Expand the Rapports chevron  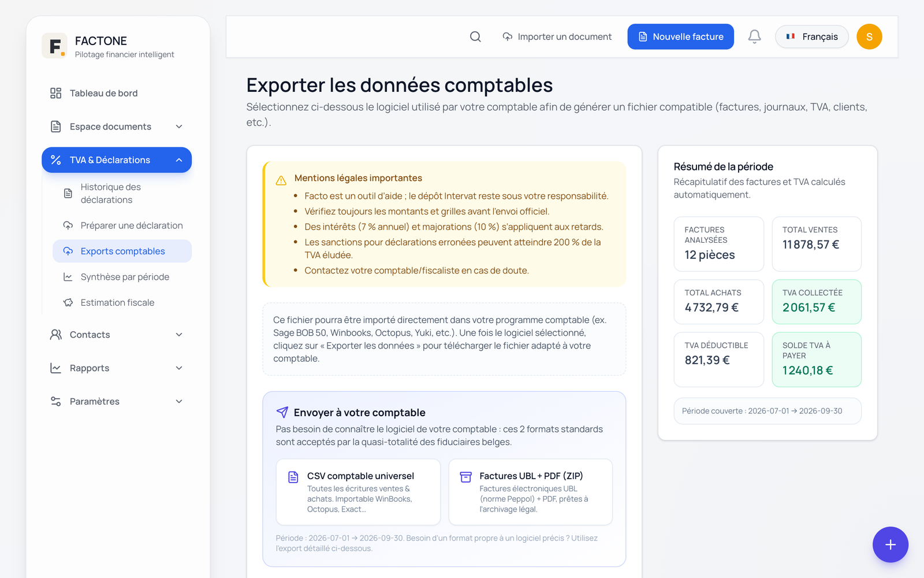pyautogui.click(x=179, y=368)
